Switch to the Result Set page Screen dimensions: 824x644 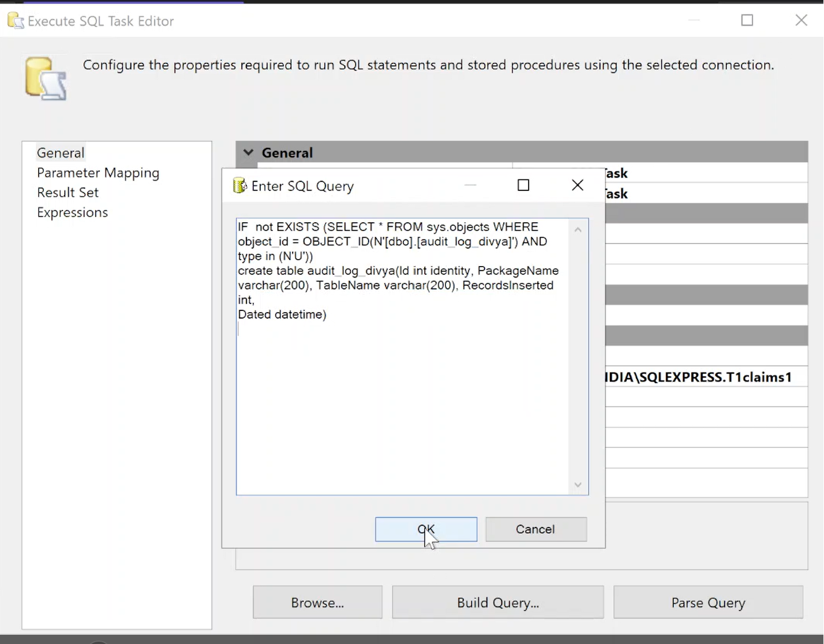tap(68, 192)
